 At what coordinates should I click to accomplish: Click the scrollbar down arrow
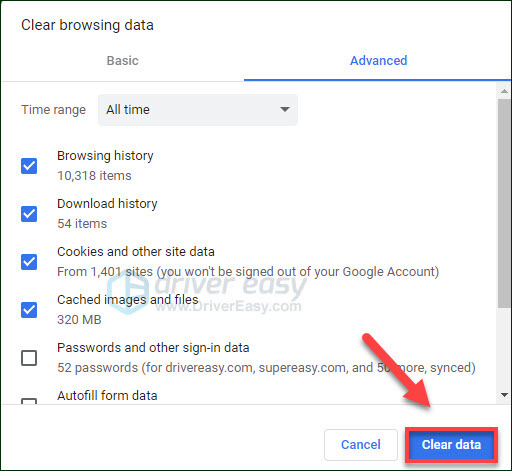click(x=504, y=395)
